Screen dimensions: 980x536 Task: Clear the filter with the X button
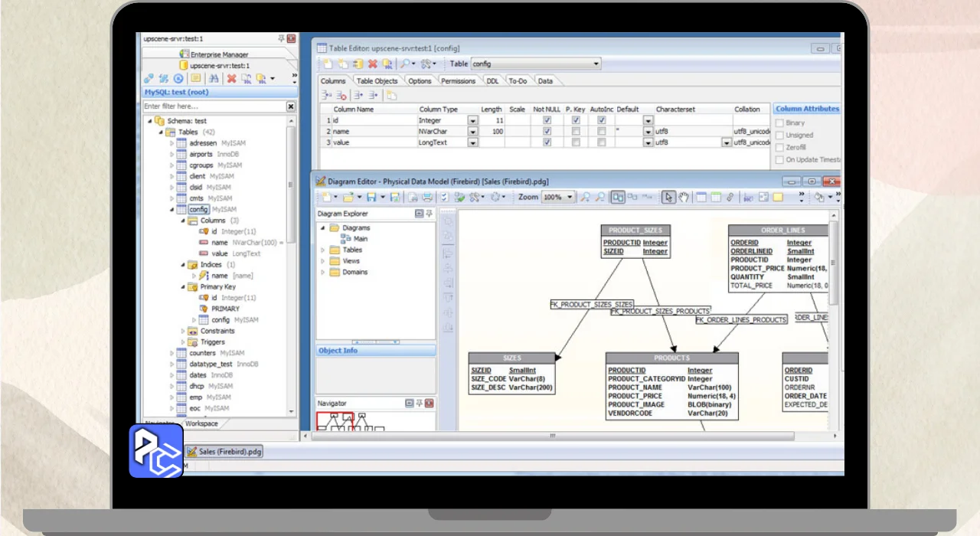pos(291,106)
